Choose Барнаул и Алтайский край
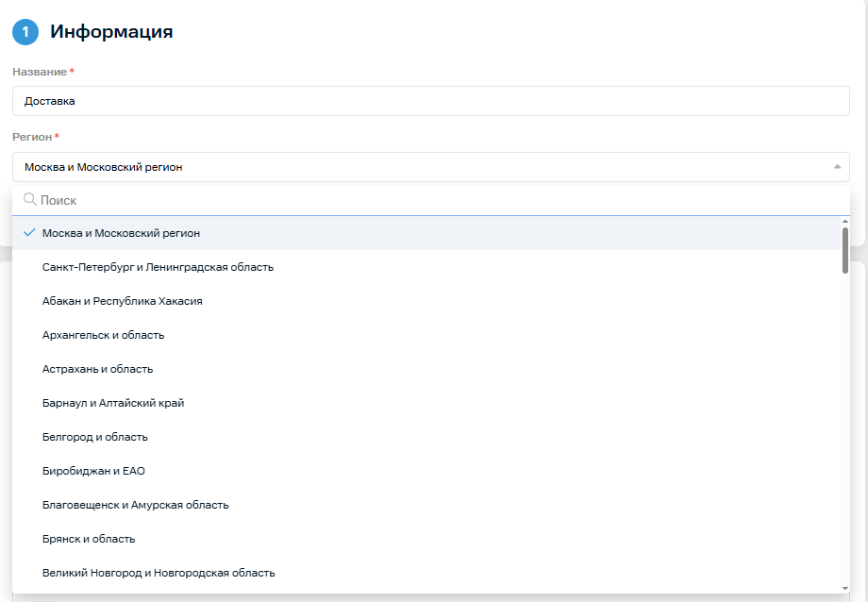 pos(113,403)
